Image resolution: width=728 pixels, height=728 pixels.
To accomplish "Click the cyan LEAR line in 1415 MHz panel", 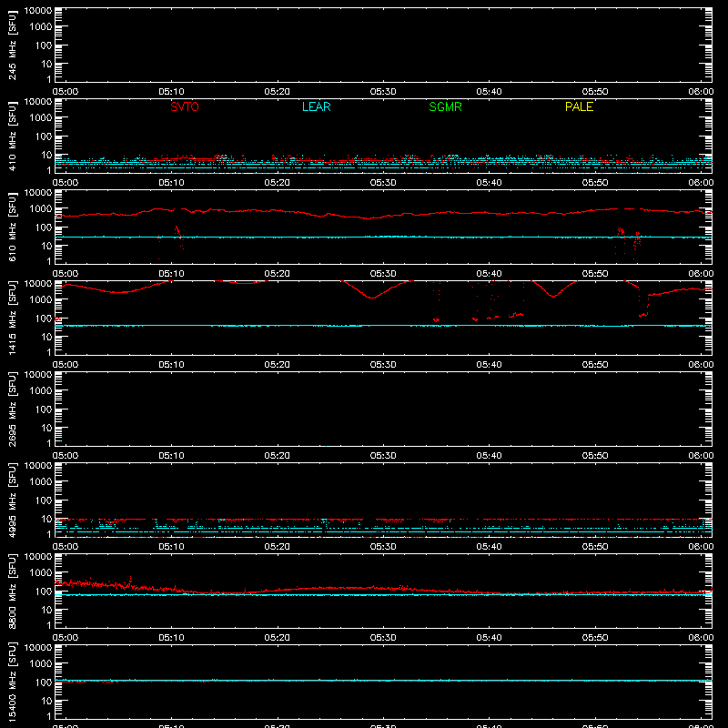I will tap(383, 326).
